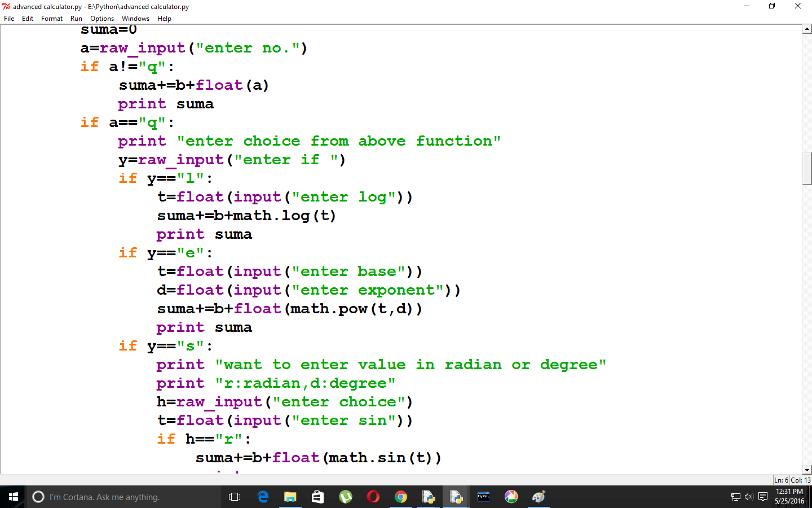Click the 'Col: 13' status bar entry
The image size is (812, 508).
(800, 480)
